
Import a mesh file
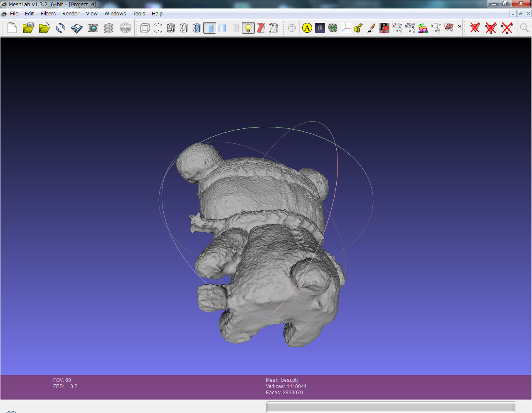(44, 28)
